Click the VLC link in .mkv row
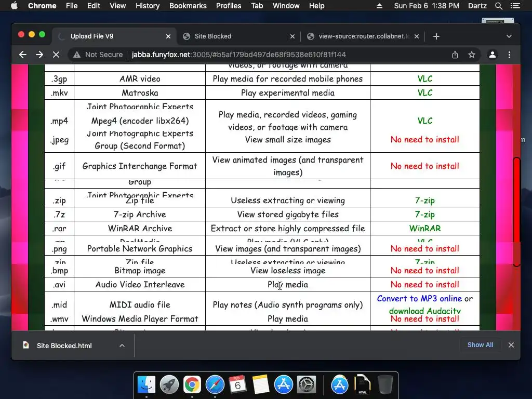 (x=425, y=92)
